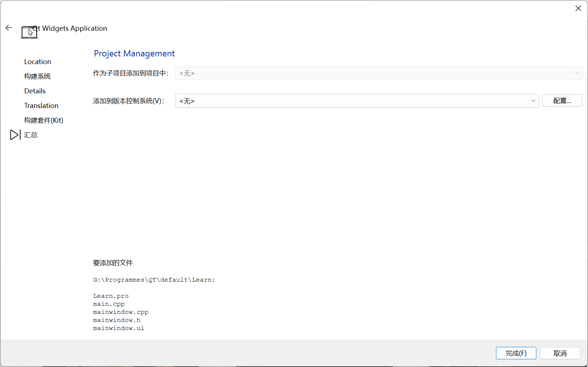This screenshot has height=367, width=588.
Task: Select the Details step
Action: (35, 91)
